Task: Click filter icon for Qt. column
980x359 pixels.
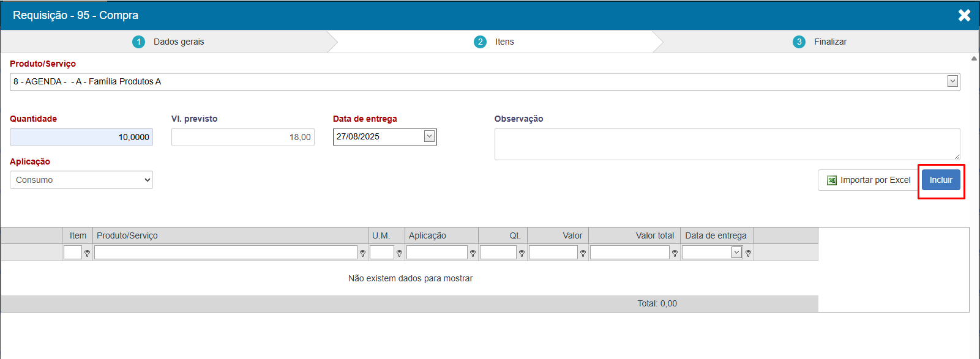Action: (x=522, y=253)
